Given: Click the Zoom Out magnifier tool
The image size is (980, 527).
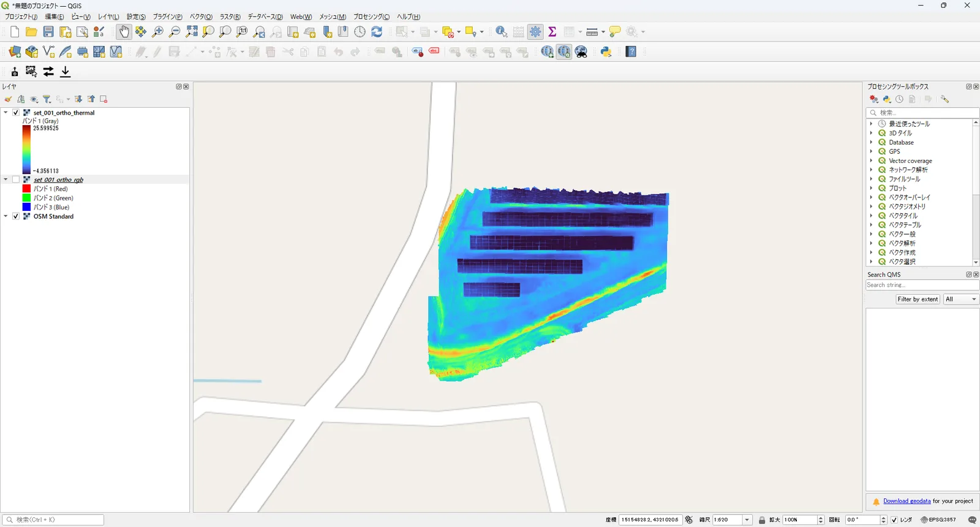Looking at the screenshot, I should pyautogui.click(x=175, y=32).
